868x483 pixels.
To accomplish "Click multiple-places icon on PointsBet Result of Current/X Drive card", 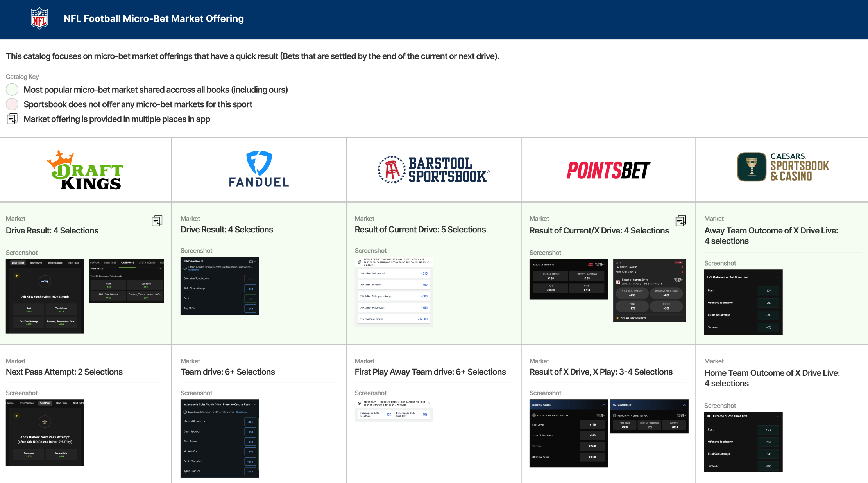I will coord(680,221).
